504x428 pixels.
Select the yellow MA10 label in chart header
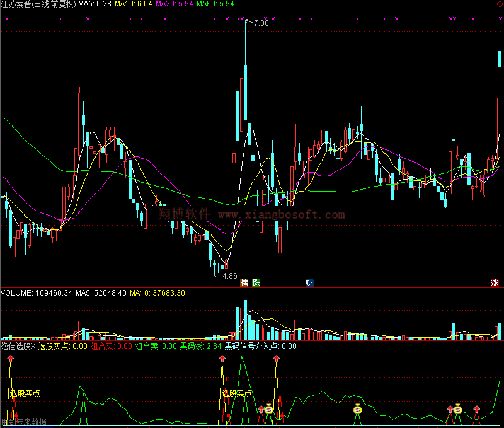pos(132,4)
